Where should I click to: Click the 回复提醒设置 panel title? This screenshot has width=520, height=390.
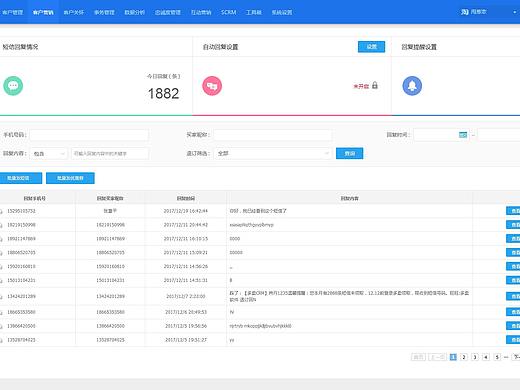pos(419,47)
